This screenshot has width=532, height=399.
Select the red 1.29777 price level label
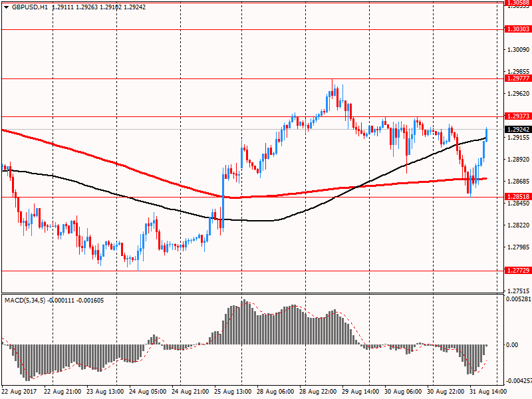tap(518, 78)
